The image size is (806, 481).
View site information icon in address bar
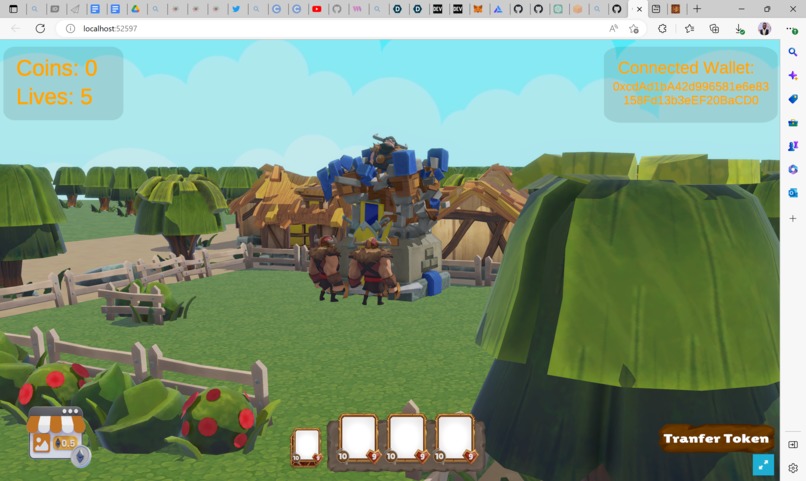tap(70, 28)
